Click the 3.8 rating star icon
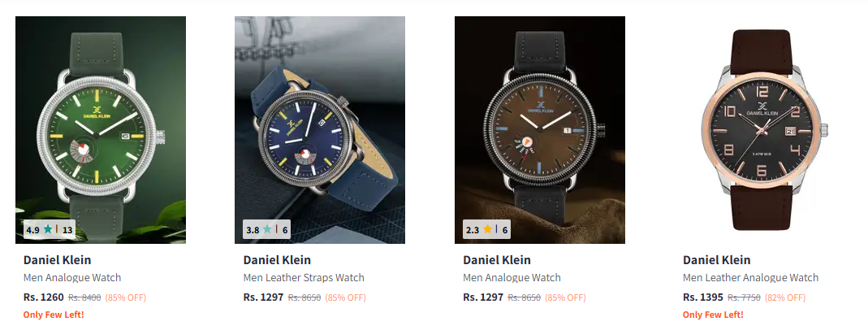Viewport: 868px width, 330px height. click(268, 230)
